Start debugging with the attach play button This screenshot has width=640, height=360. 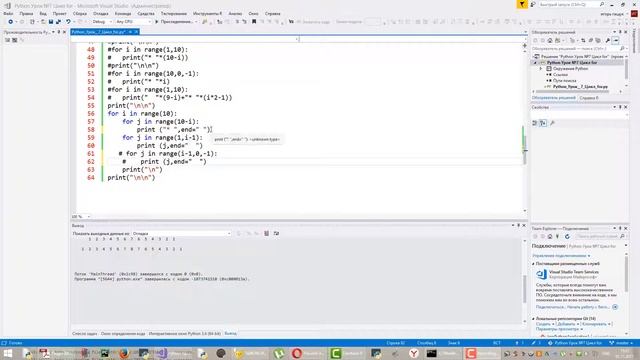pos(176,22)
